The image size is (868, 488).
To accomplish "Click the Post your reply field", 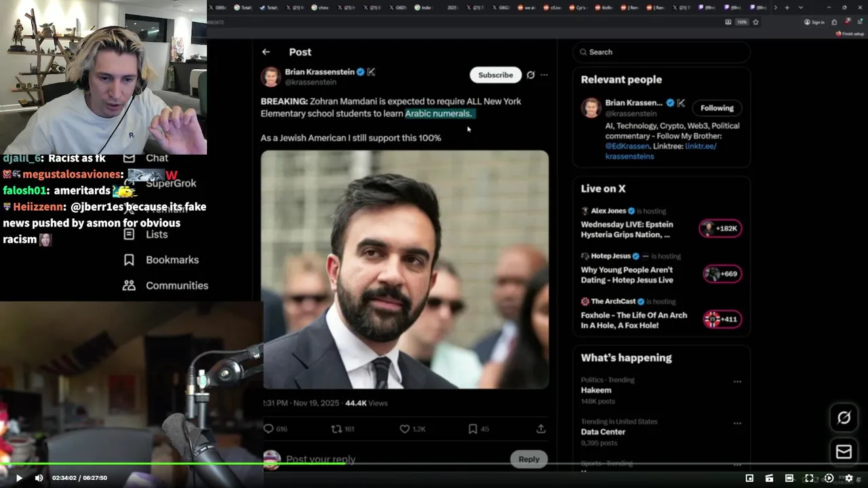I will click(x=321, y=460).
